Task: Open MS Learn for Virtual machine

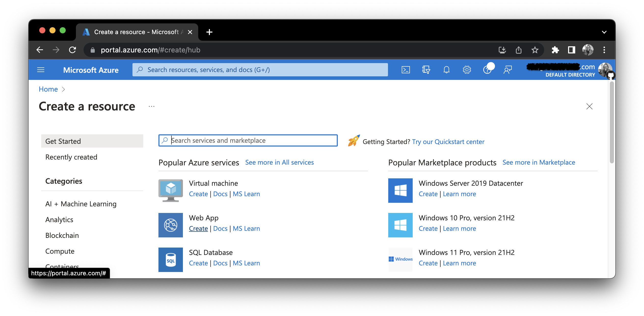Action: click(246, 194)
